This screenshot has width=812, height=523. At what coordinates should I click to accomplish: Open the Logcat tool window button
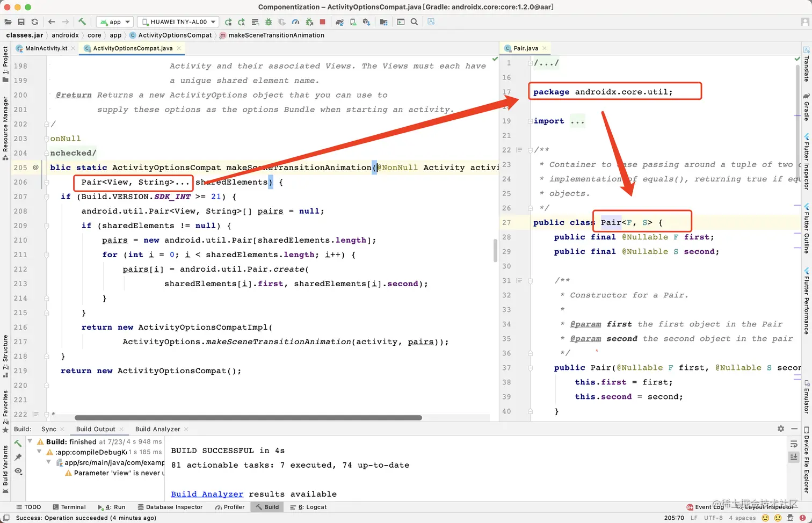tap(308, 507)
